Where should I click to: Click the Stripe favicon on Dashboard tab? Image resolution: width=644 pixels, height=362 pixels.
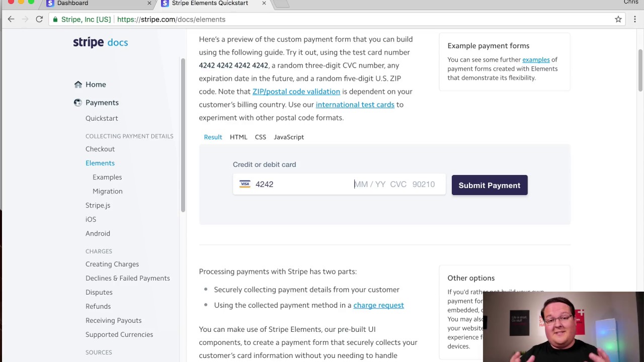[x=50, y=3]
